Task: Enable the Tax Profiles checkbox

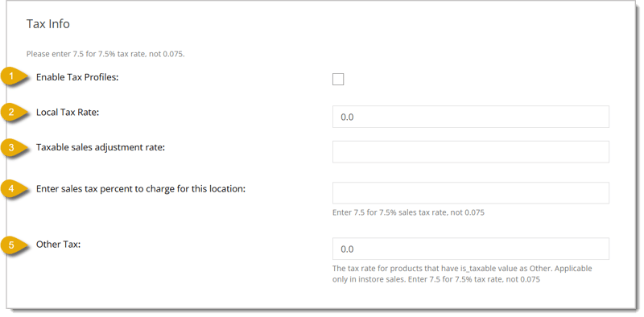Action: (338, 79)
